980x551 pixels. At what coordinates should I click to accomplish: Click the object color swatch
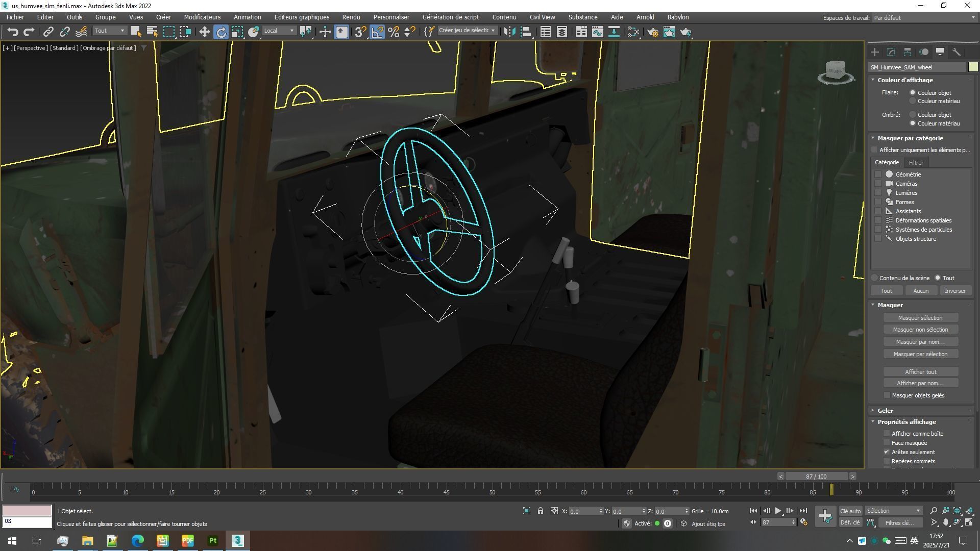(x=973, y=67)
